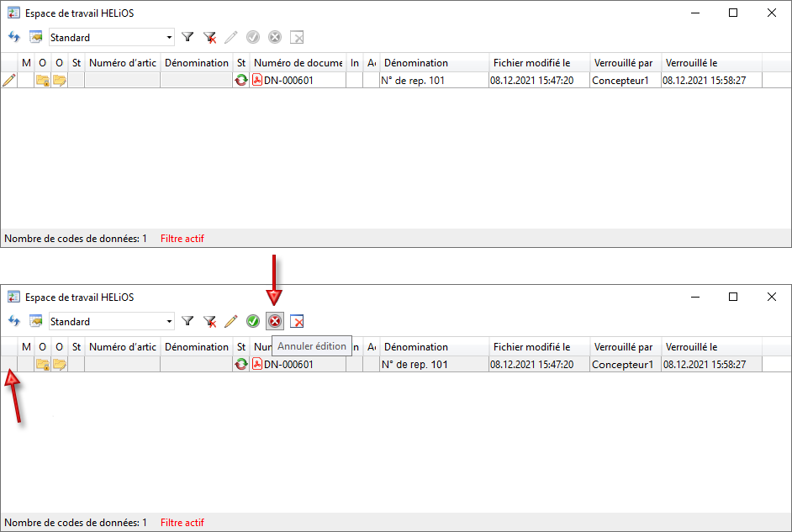
Task: Open the picture-style view settings icon, upper window
Action: pyautogui.click(x=36, y=37)
